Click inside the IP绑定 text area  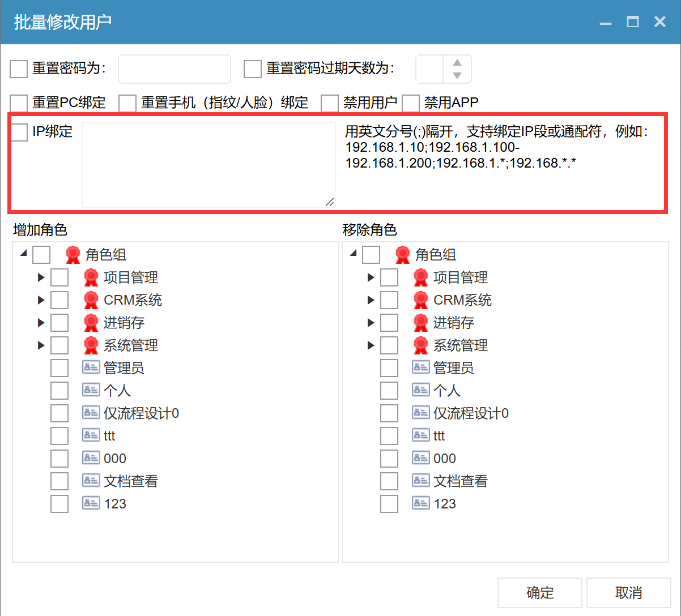[x=208, y=164]
